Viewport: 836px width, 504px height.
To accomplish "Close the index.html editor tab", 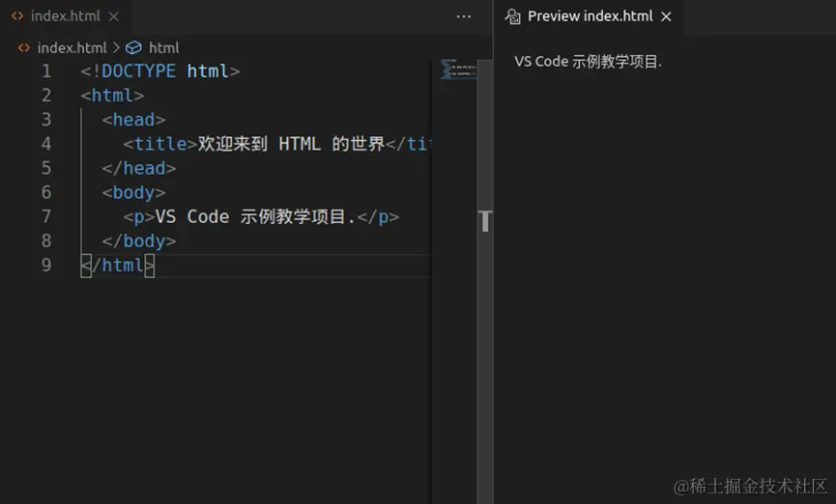I will 114,16.
